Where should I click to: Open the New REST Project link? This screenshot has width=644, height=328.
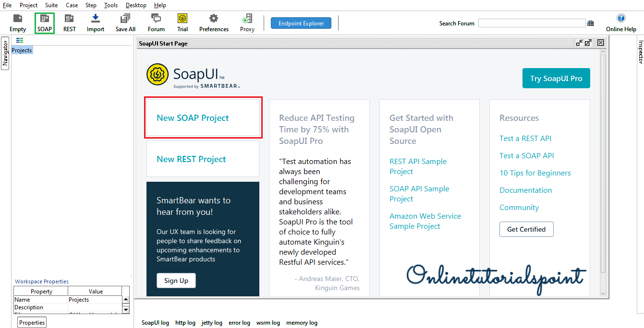(x=191, y=159)
